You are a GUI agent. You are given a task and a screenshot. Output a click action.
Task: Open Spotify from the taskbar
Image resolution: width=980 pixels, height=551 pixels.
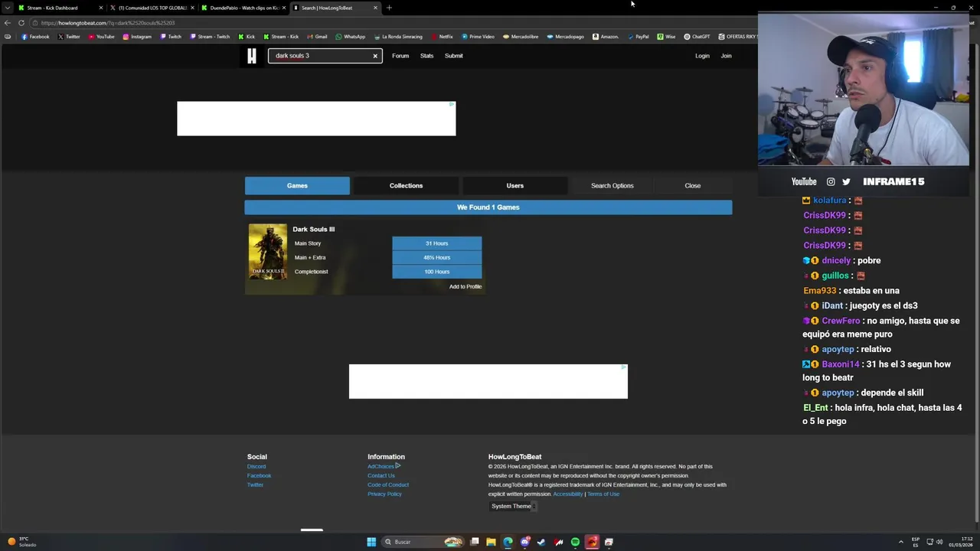[575, 542]
